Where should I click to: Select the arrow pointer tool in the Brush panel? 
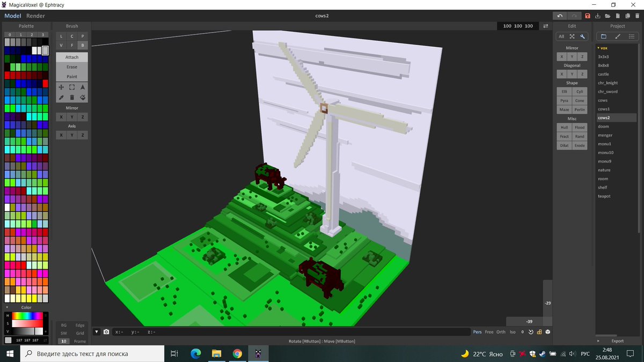[83, 87]
